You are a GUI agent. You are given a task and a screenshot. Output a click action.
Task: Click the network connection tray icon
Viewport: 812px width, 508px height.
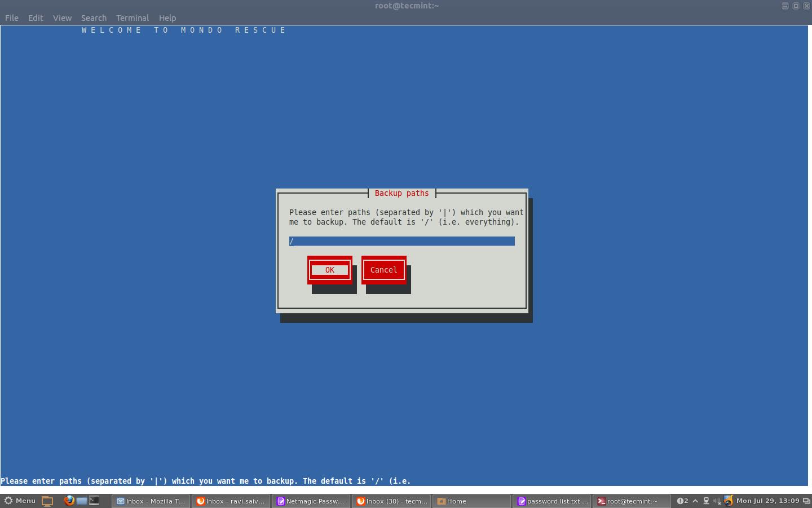pos(706,501)
